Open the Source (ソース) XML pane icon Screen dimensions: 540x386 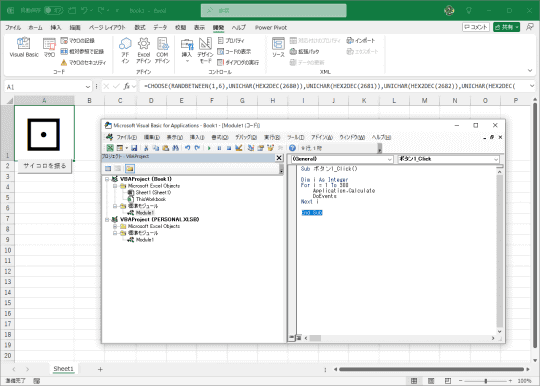click(x=278, y=48)
